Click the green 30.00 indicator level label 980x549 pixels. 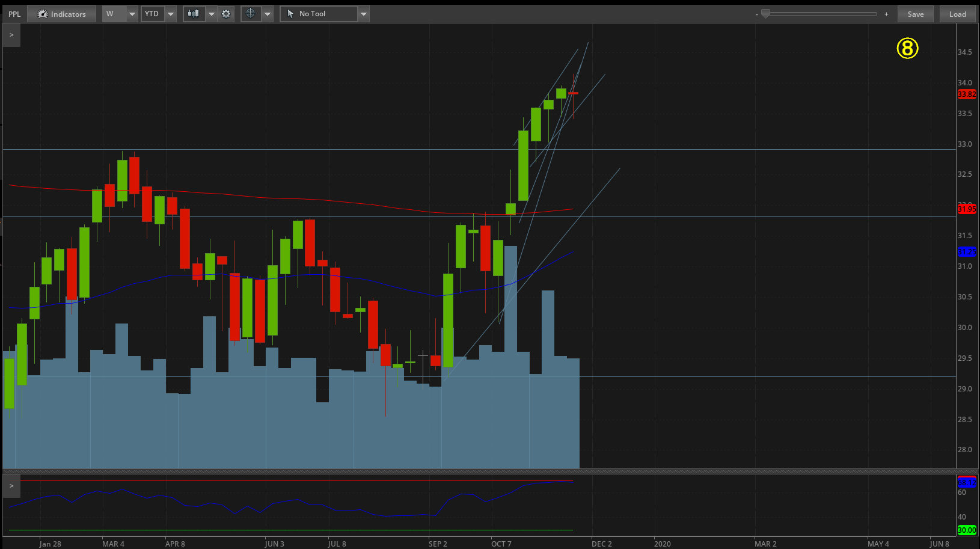(967, 530)
